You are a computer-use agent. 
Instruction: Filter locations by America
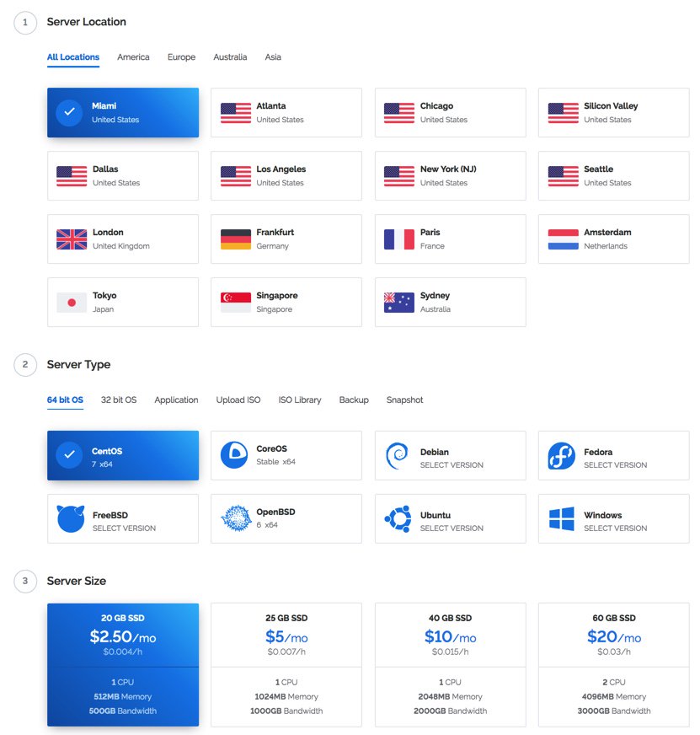pos(133,57)
